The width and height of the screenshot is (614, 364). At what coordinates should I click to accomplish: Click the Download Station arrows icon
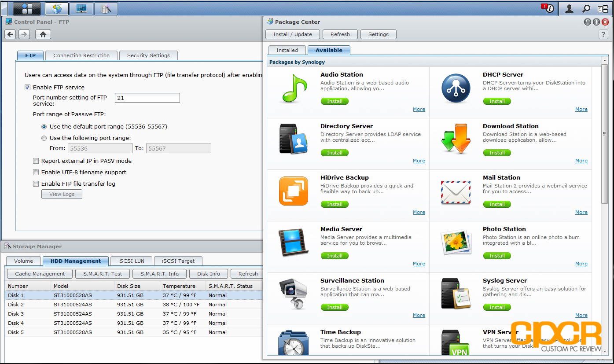click(x=456, y=139)
